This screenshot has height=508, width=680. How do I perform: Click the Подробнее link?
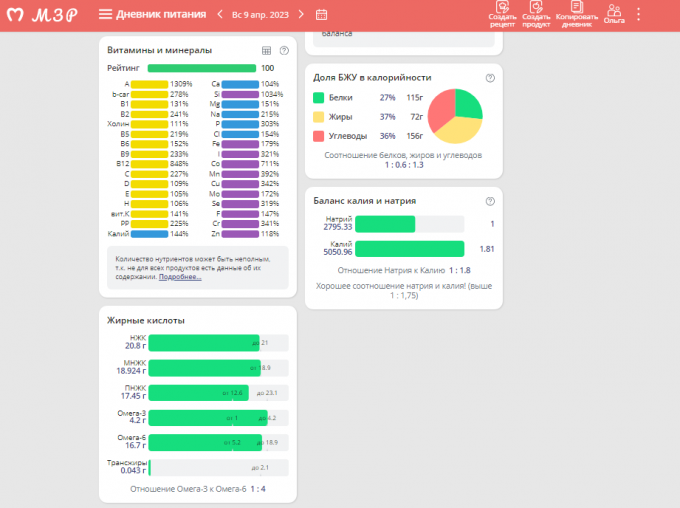180,276
